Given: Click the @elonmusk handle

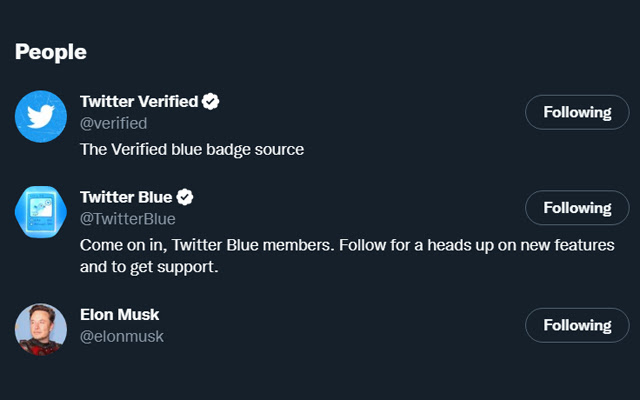Looking at the screenshot, I should coord(122,337).
